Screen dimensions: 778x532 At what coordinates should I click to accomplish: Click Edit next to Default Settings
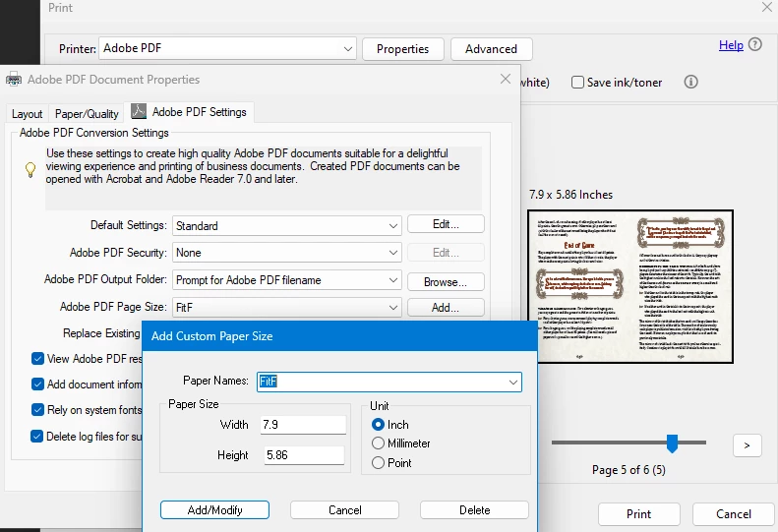click(x=446, y=224)
